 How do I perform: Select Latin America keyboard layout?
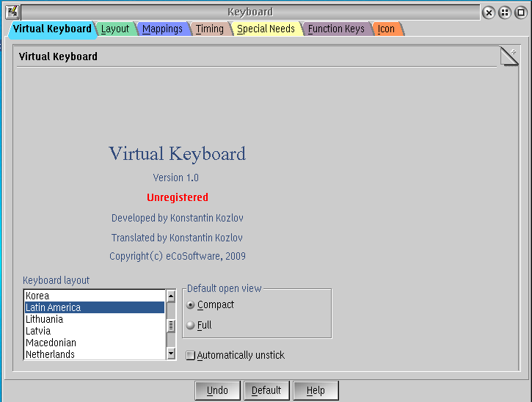(x=95, y=307)
